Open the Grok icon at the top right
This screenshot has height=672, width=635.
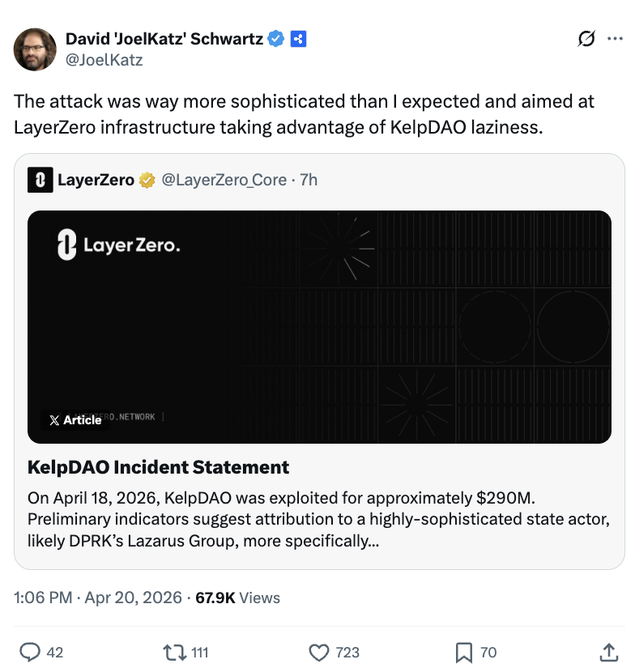pyautogui.click(x=586, y=39)
